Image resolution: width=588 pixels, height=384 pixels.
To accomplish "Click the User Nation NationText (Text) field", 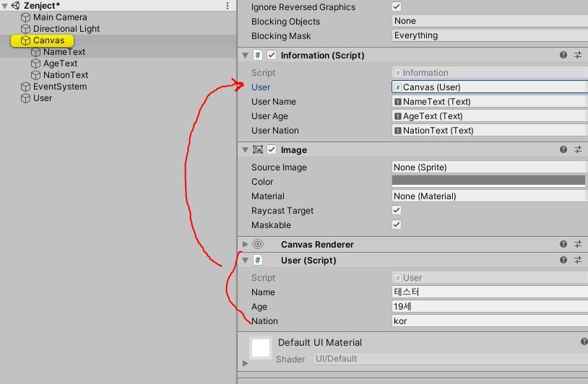I will [490, 131].
